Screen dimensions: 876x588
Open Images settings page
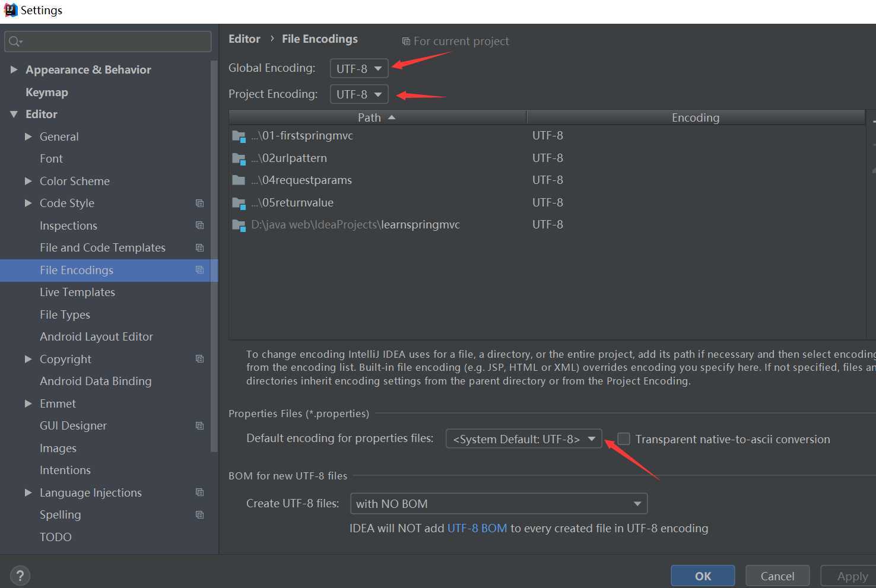pos(58,448)
